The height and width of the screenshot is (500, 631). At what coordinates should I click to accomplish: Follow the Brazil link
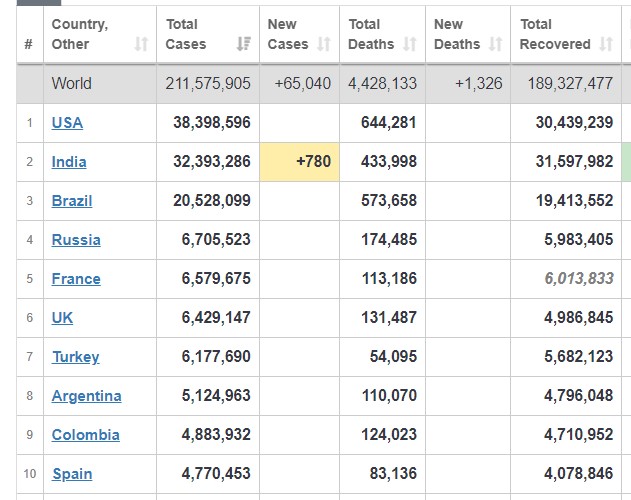72,200
